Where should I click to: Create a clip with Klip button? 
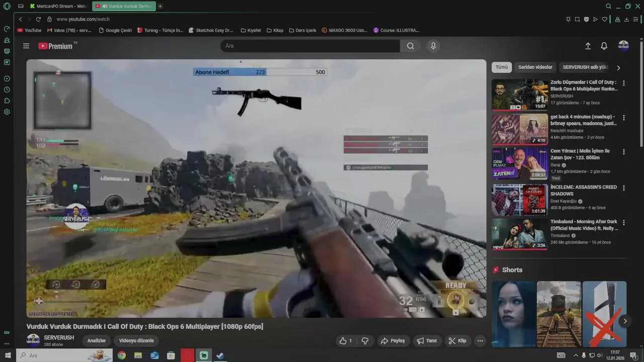click(x=457, y=340)
